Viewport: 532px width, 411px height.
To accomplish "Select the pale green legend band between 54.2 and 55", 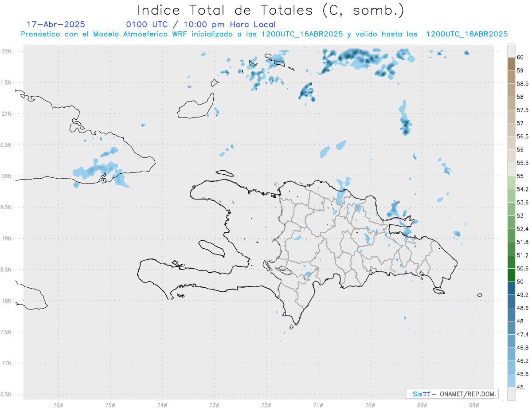I will (511, 183).
